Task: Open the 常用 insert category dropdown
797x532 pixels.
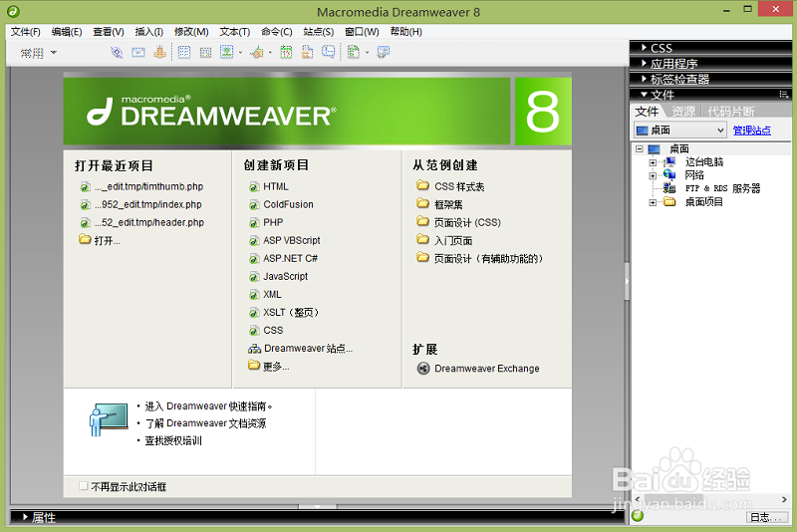Action: (54, 53)
